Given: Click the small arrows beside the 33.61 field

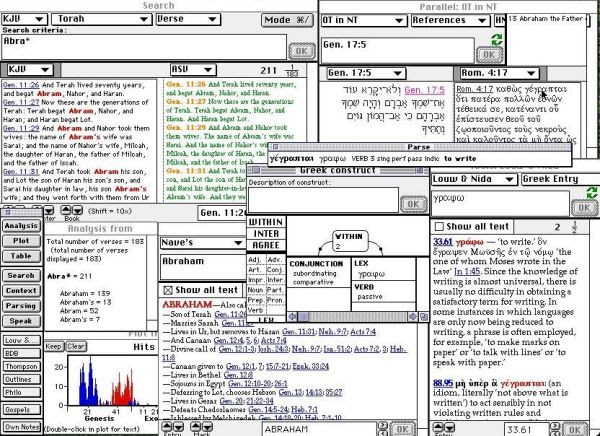Looking at the screenshot, I should point(557,429).
